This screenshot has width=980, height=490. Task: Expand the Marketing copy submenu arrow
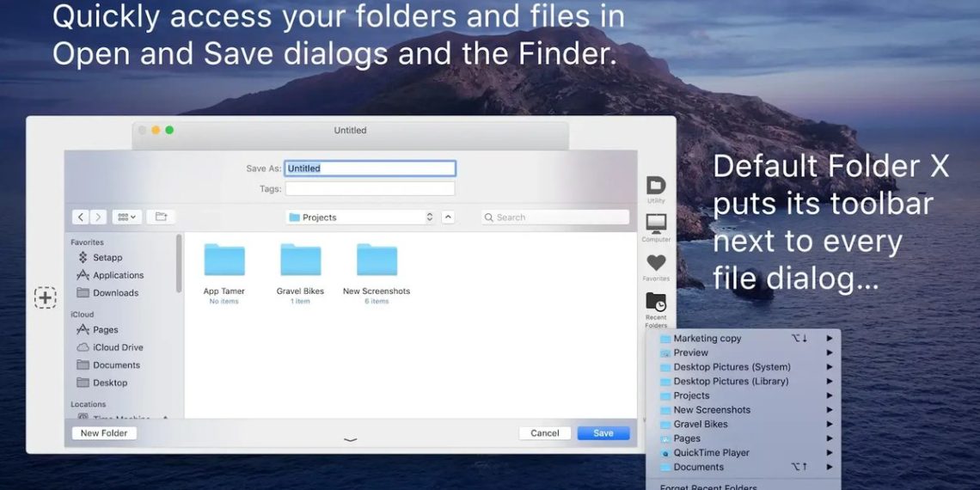pos(830,339)
